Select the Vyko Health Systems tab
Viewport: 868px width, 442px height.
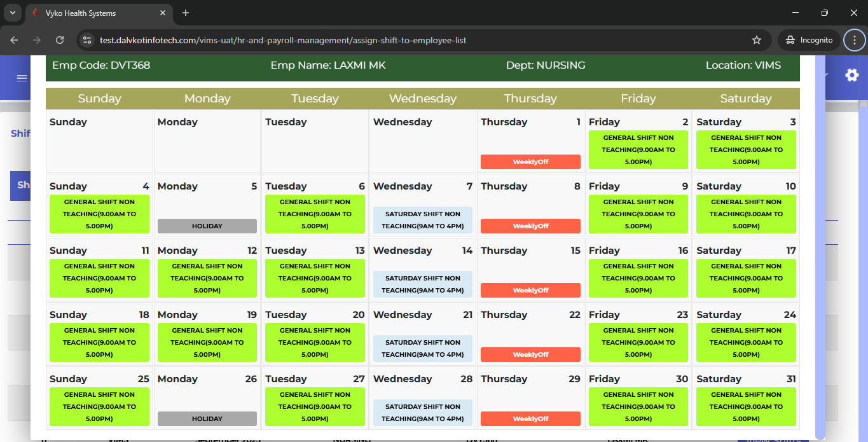[x=95, y=13]
